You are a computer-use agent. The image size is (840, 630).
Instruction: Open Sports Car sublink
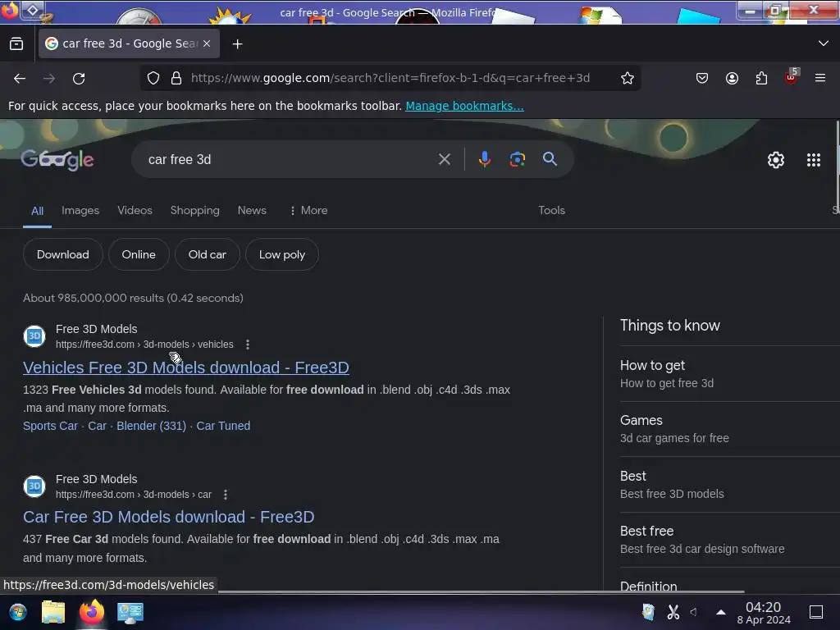50,426
